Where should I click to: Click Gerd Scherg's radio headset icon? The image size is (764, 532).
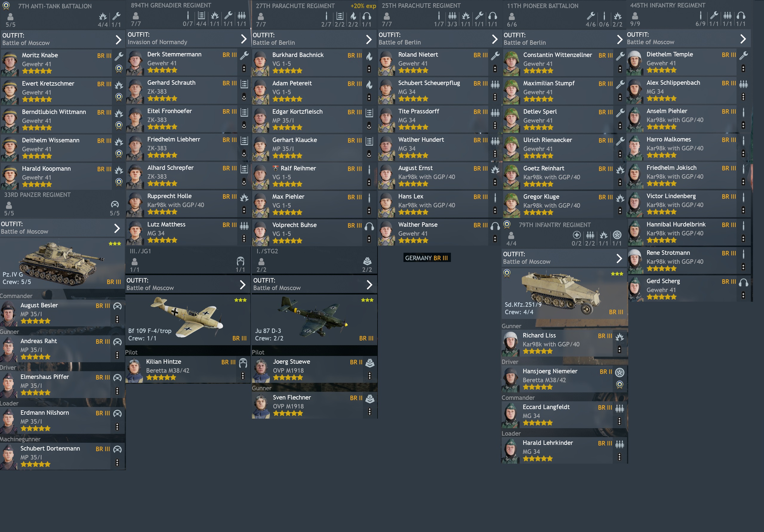(743, 283)
